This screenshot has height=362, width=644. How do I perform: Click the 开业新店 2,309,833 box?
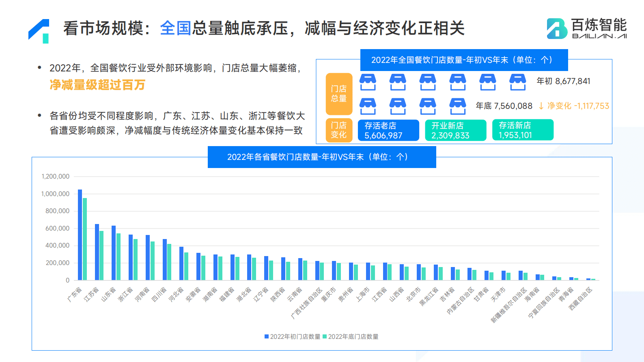(456, 130)
